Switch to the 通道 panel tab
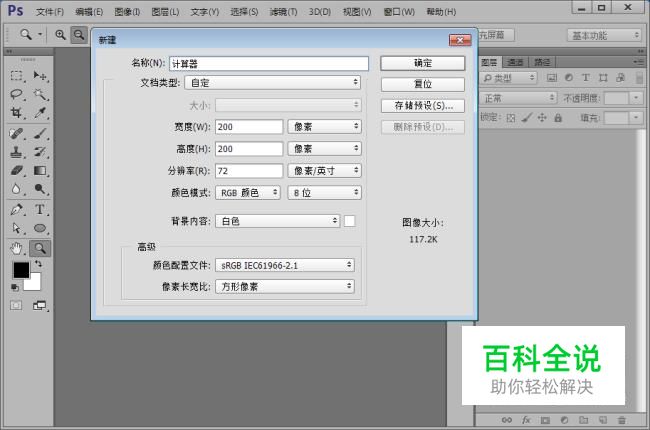 515,62
